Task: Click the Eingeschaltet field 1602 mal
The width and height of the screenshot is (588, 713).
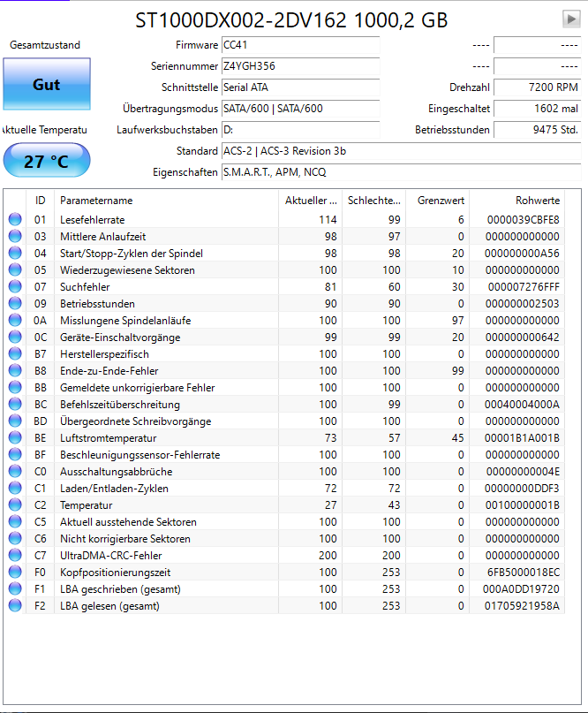Action: (x=537, y=109)
